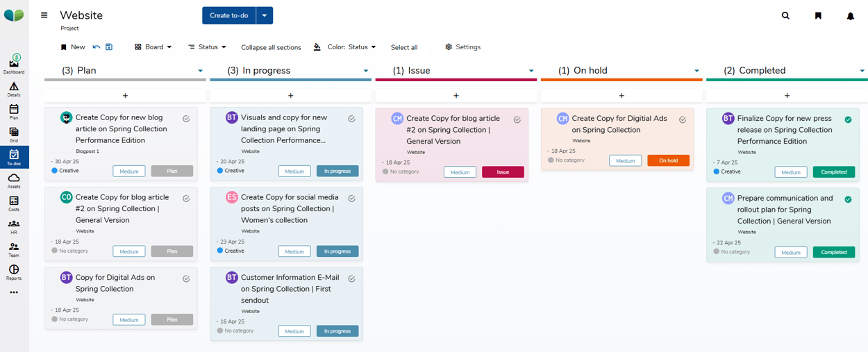The height and width of the screenshot is (352, 868).
Task: Open the hamburger menu next to Website
Action: (x=44, y=15)
